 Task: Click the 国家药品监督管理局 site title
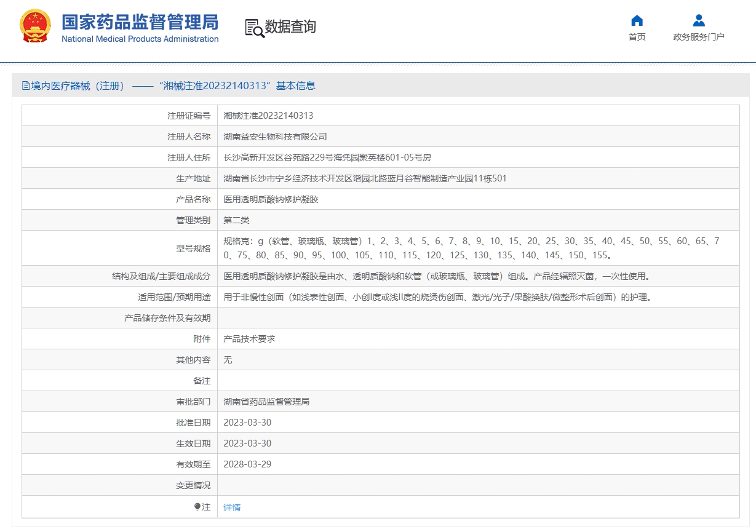pos(140,22)
